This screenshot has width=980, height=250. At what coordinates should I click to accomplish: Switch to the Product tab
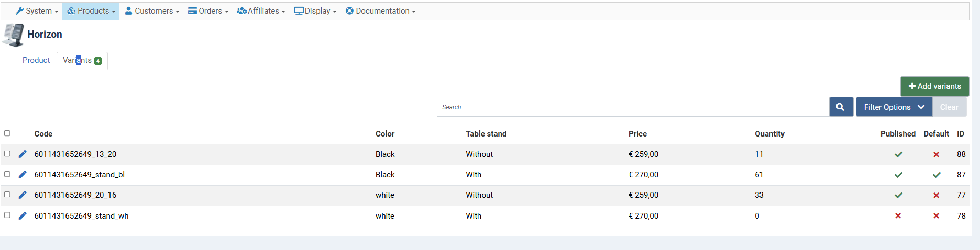(36, 60)
